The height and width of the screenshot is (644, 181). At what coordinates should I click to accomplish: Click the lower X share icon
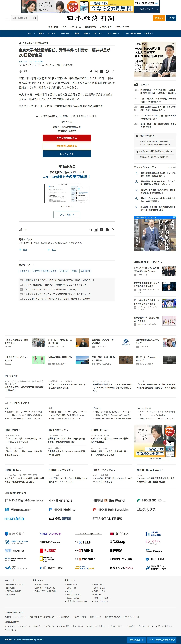click(101, 230)
